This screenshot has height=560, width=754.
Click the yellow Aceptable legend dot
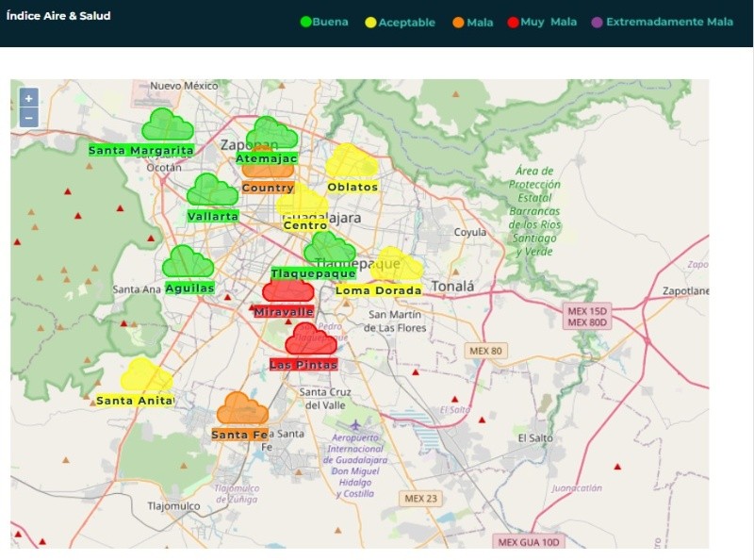pos(370,23)
